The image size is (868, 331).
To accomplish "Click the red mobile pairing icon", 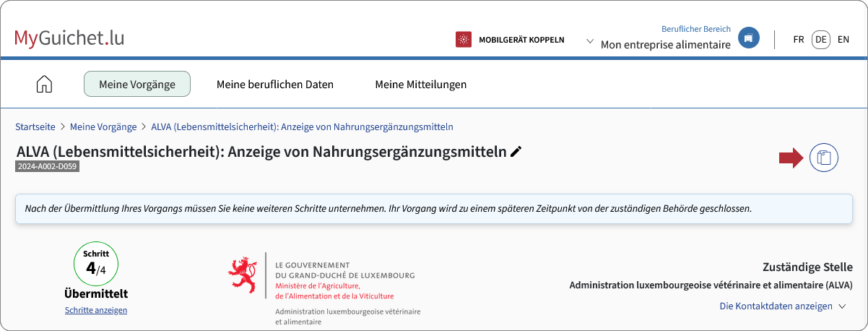I will click(x=464, y=40).
